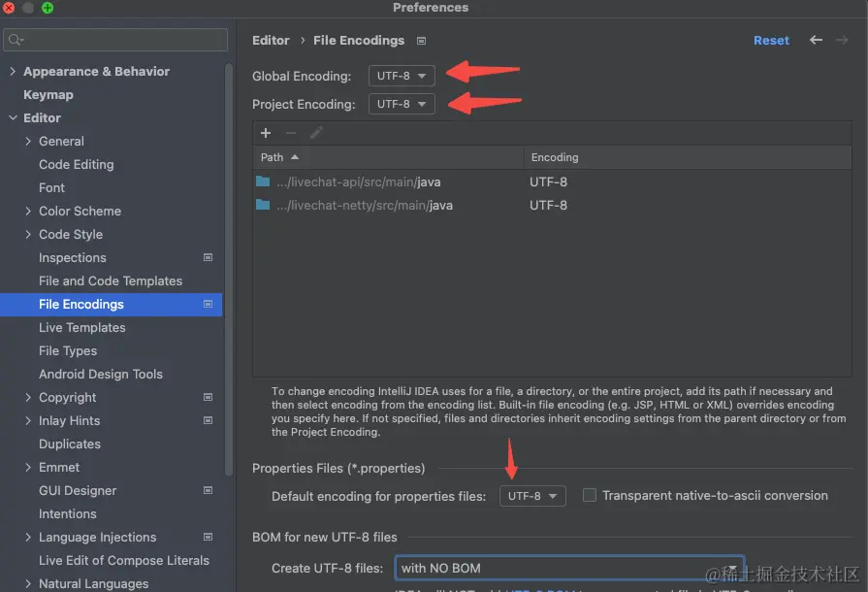Open the Create UTF-8 files combo box
868x592 pixels.
569,568
